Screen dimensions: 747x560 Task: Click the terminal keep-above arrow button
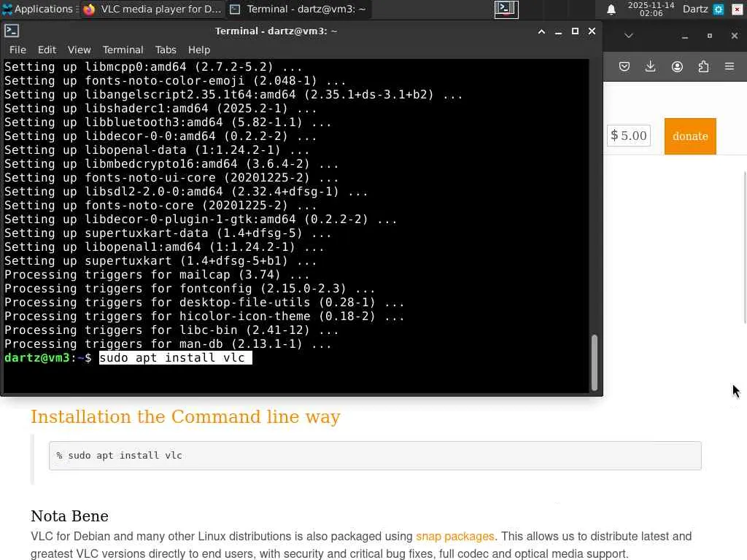541,31
